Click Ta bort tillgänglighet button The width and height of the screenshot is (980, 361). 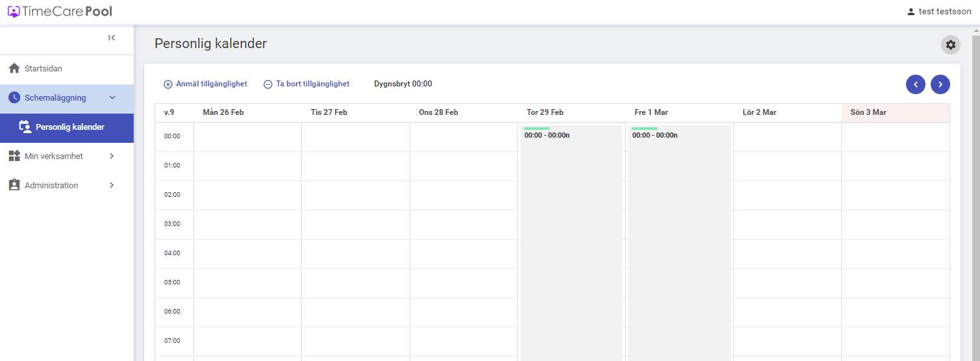(x=306, y=84)
